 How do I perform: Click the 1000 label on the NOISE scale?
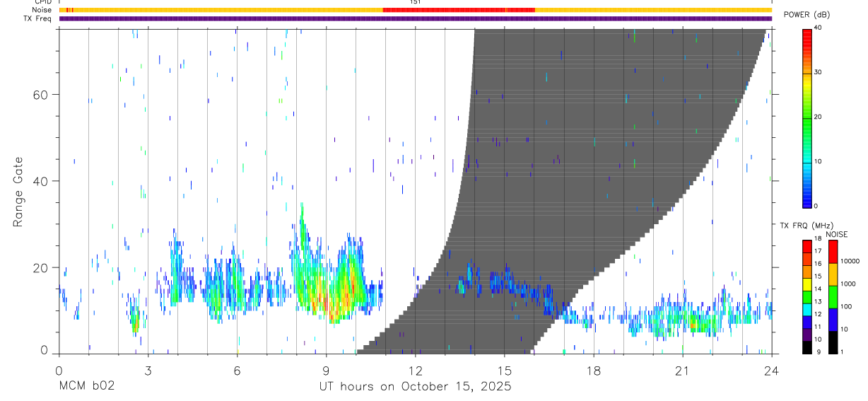click(x=849, y=284)
